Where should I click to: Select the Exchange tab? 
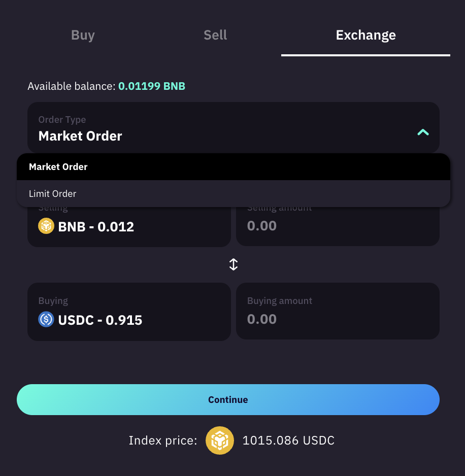tap(366, 36)
